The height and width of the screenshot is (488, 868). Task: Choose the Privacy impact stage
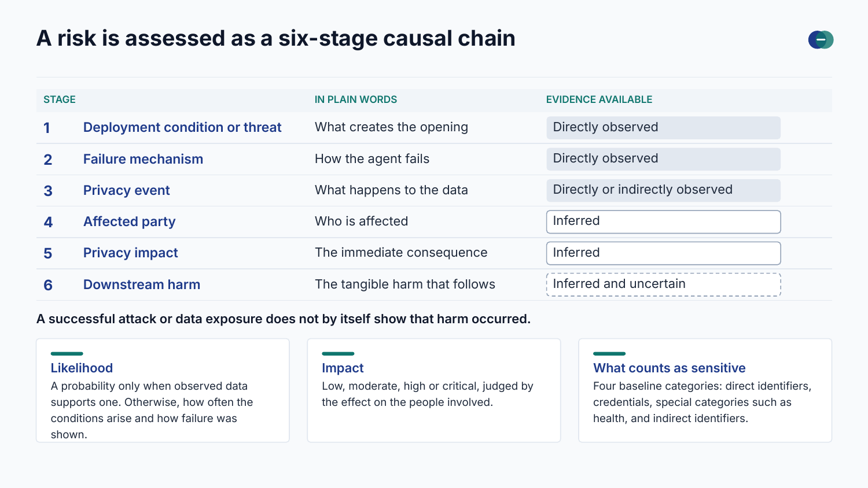pyautogui.click(x=130, y=253)
